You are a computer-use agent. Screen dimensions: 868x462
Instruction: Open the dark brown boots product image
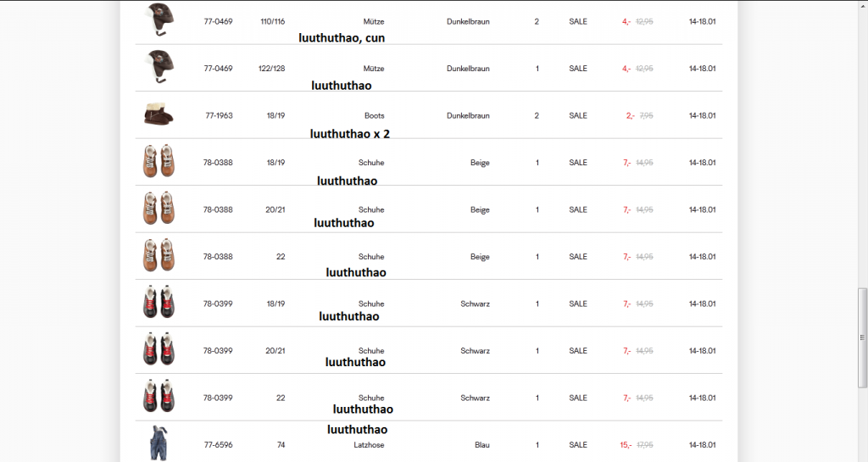(x=159, y=115)
